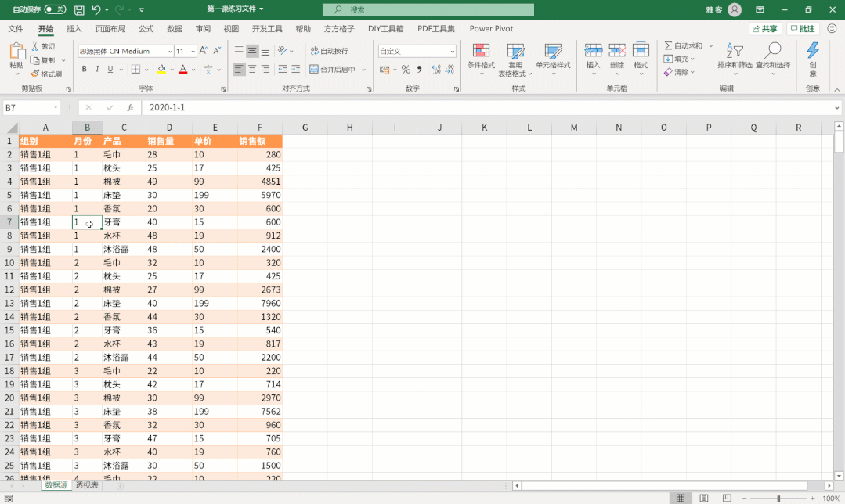Viewport: 845px width, 504px height.
Task: Click the vertical scrollbar down arrow
Action: 839,476
